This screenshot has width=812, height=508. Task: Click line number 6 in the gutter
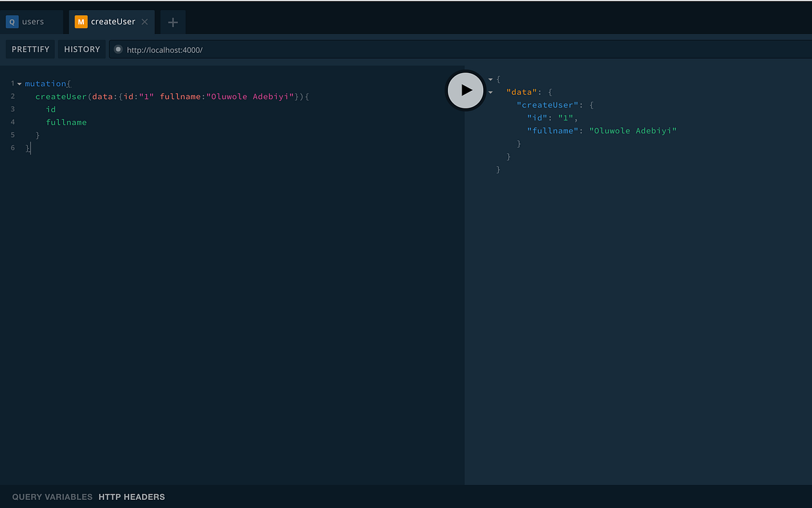click(13, 148)
